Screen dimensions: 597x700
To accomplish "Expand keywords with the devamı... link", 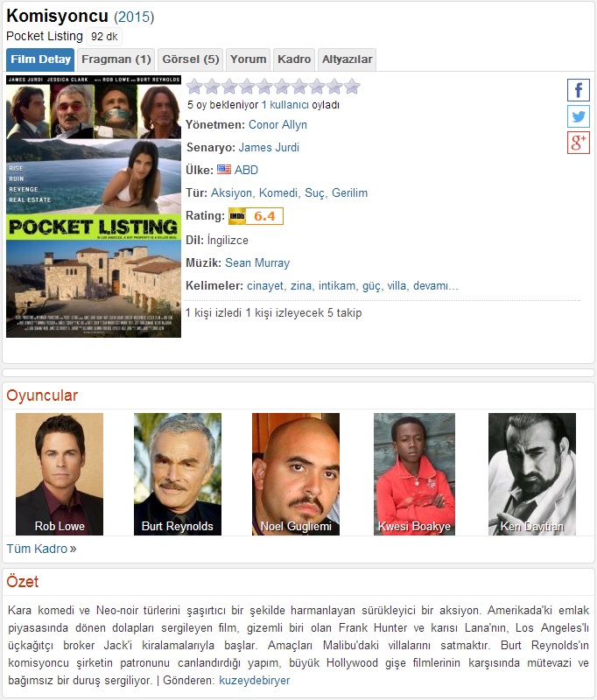I will pyautogui.click(x=435, y=286).
